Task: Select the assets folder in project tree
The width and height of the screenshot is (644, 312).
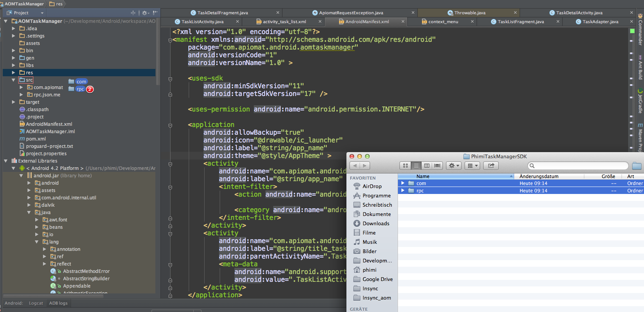Action: (x=30, y=43)
